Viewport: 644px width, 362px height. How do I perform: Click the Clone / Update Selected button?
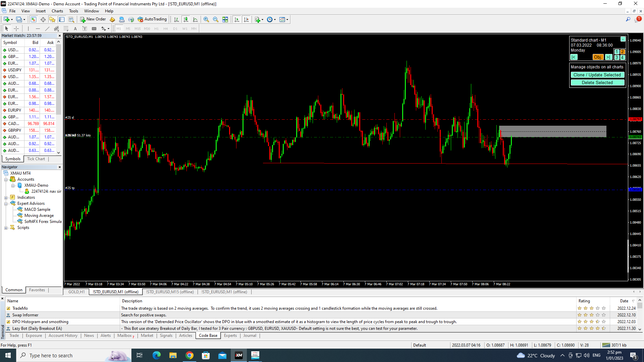597,75
